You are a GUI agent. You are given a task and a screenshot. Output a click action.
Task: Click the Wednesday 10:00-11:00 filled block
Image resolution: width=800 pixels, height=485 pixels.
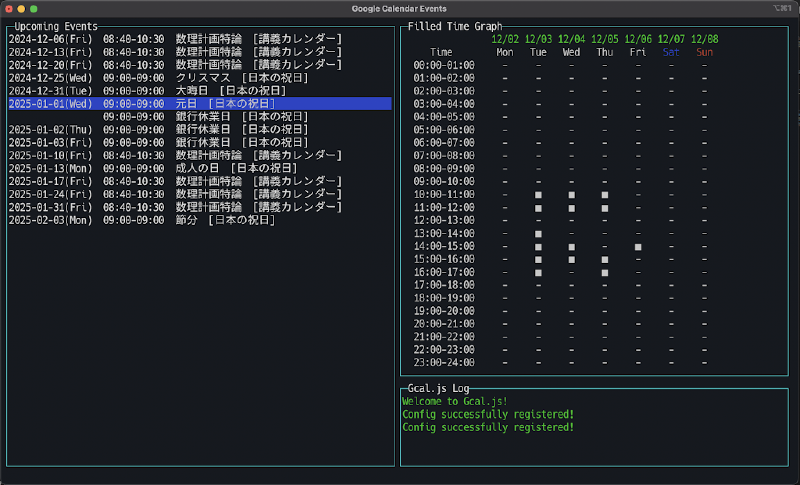571,195
